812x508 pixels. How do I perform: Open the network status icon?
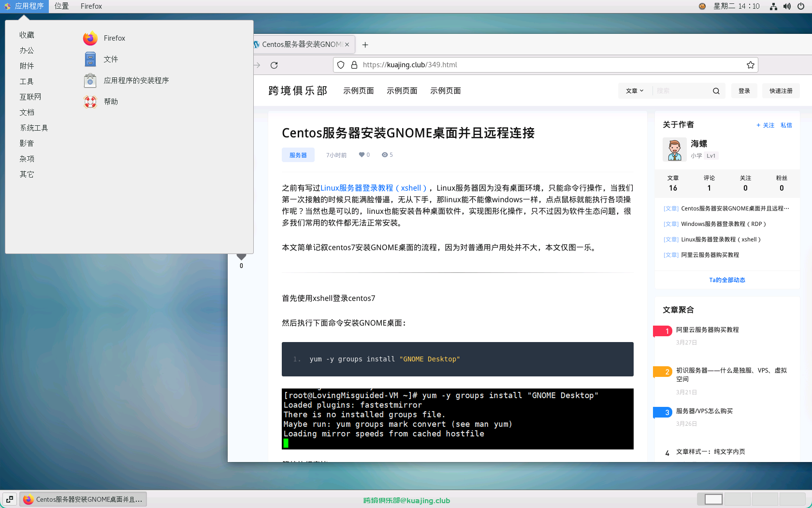coord(773,6)
